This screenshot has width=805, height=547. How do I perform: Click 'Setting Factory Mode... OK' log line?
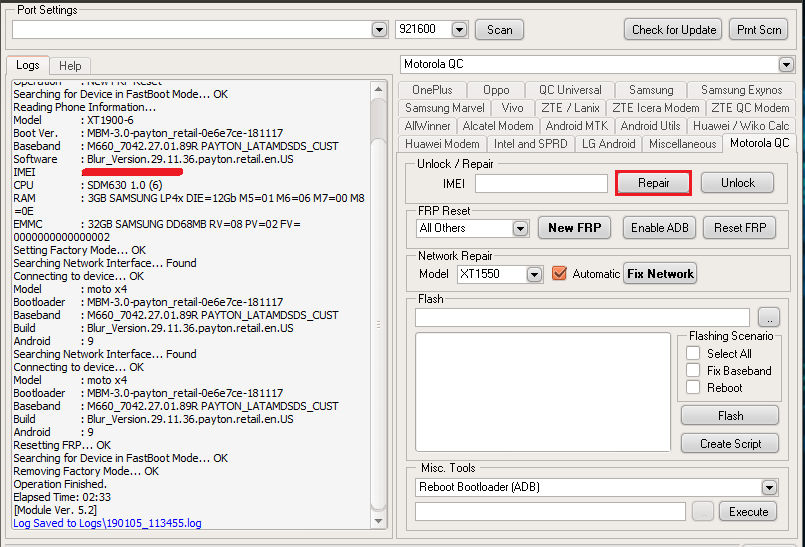click(x=80, y=250)
